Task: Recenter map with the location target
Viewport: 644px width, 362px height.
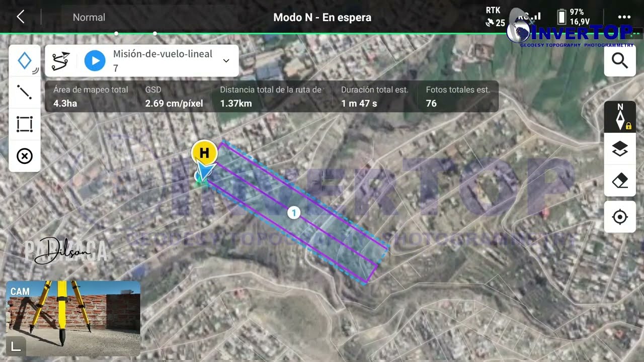Action: tap(620, 217)
